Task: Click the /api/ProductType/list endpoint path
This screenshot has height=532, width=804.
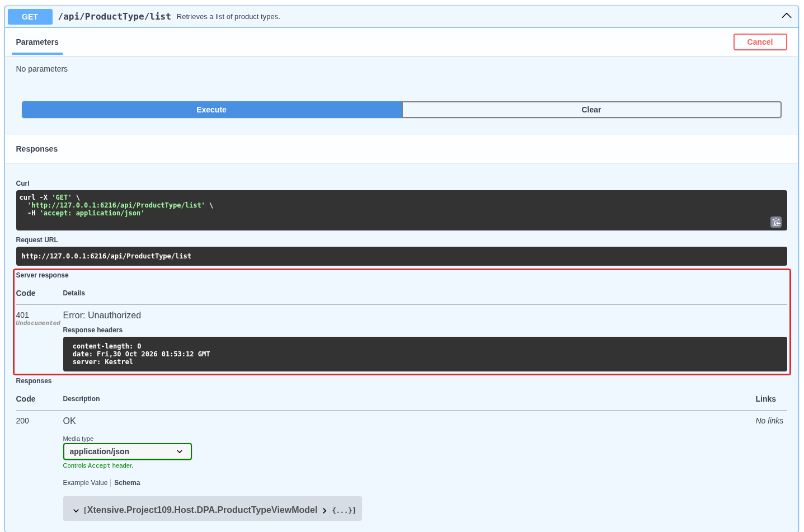Action: [x=115, y=16]
